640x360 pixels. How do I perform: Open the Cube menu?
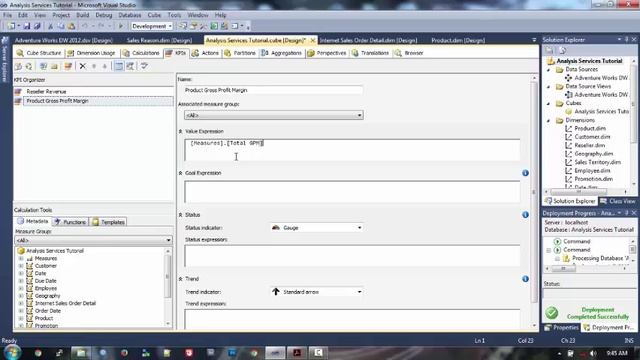coord(154,15)
